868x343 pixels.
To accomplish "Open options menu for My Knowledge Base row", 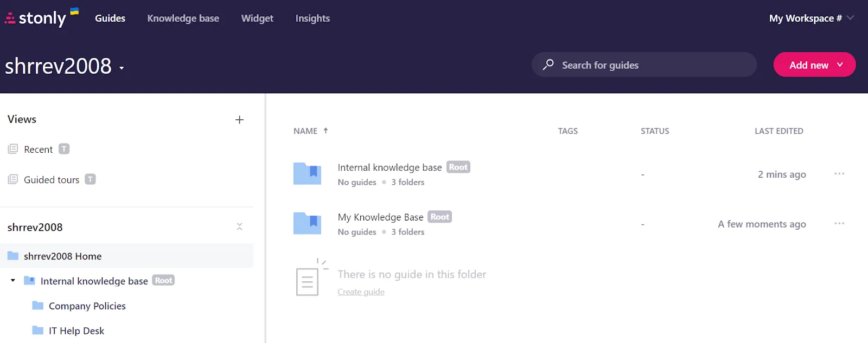I will pos(839,224).
